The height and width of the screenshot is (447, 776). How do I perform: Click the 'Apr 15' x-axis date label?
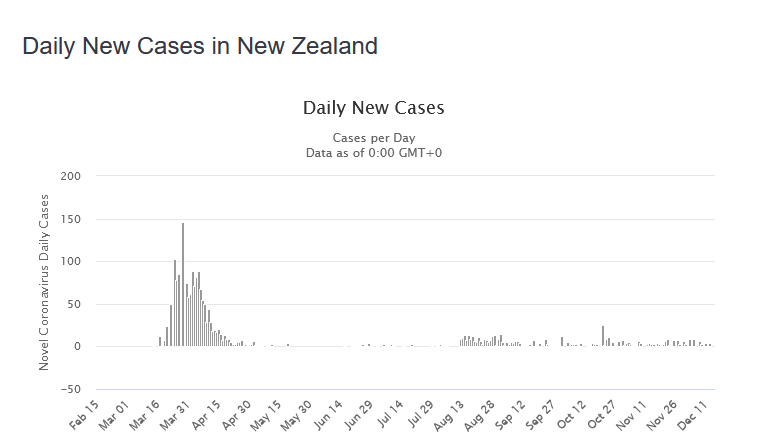pyautogui.click(x=206, y=415)
